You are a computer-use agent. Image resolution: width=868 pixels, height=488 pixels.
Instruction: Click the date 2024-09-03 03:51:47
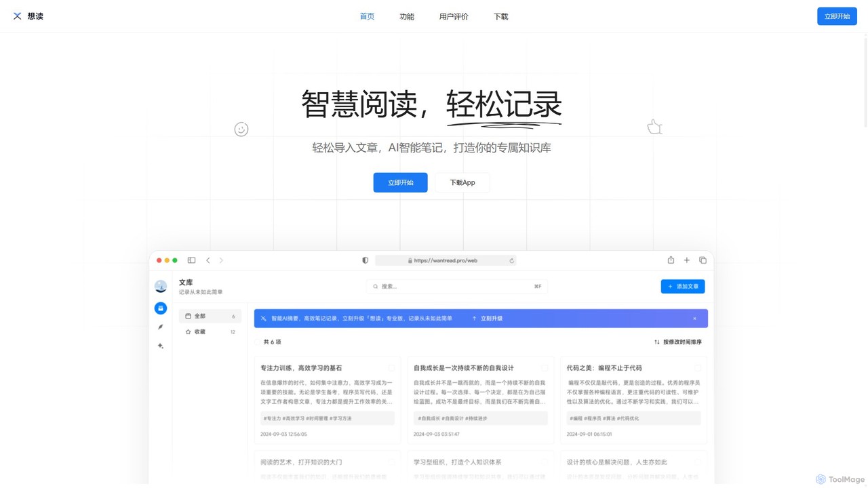(x=437, y=434)
